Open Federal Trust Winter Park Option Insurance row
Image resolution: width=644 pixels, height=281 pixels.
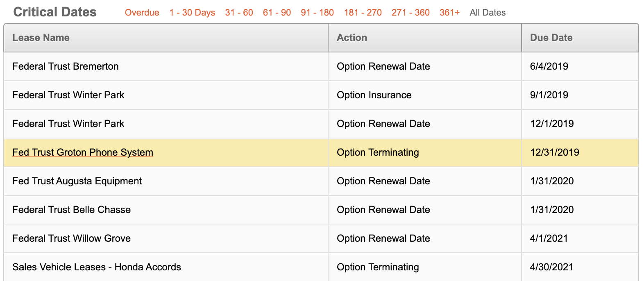click(x=321, y=95)
